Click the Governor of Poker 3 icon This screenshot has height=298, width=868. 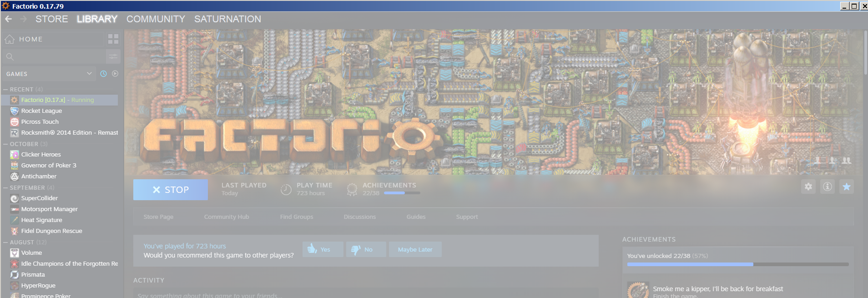(15, 165)
